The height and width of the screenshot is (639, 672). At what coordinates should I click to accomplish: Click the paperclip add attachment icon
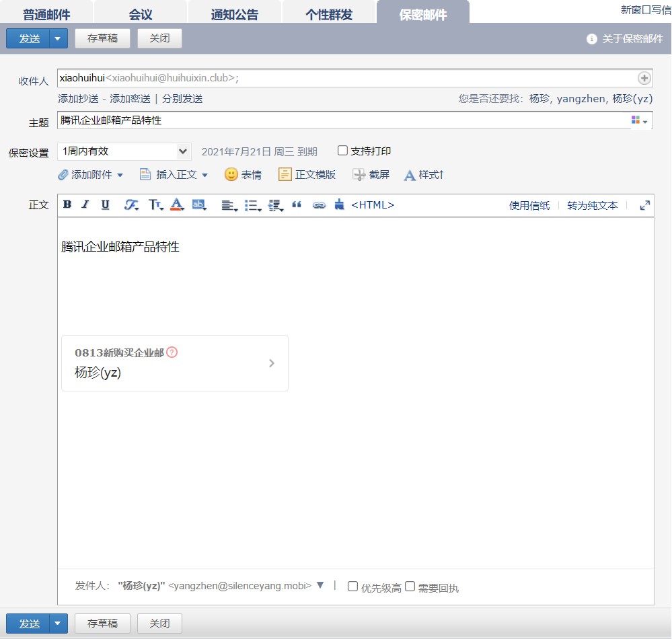click(x=63, y=174)
